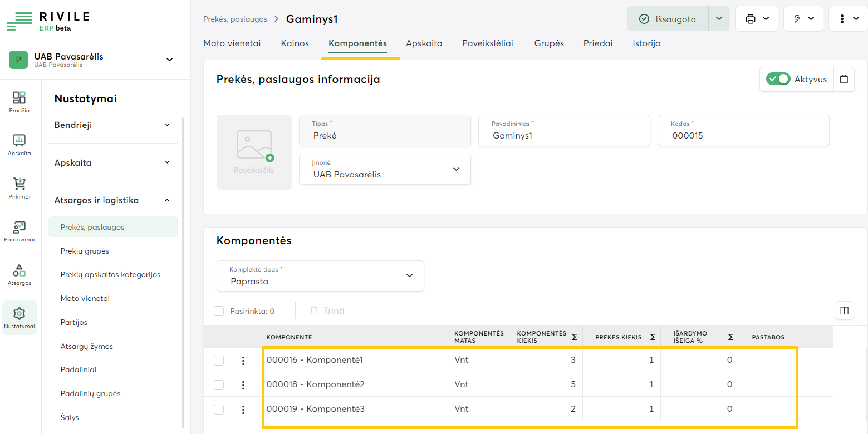
Task: Click the calendar icon beside Aktyvus
Action: 844,79
